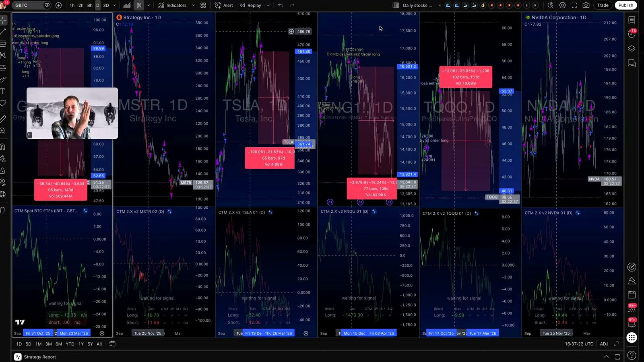Add symbol to compare using plus icon

(59, 5)
